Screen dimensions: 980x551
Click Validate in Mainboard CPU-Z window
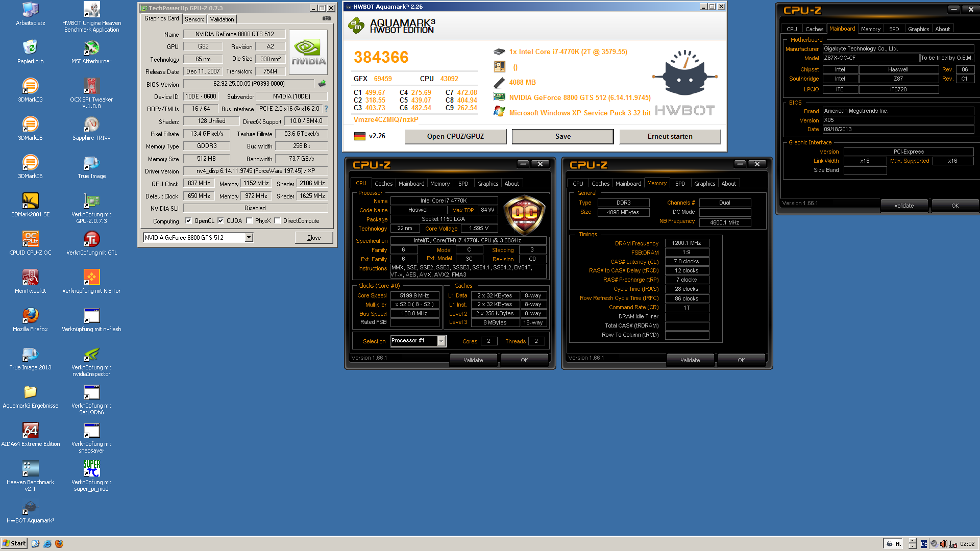(x=904, y=206)
